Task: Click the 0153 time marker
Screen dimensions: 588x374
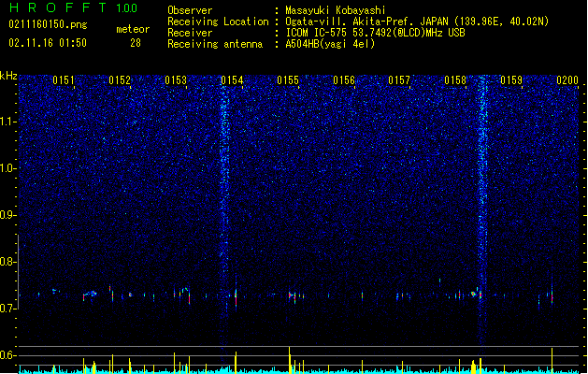Action: pyautogui.click(x=176, y=80)
